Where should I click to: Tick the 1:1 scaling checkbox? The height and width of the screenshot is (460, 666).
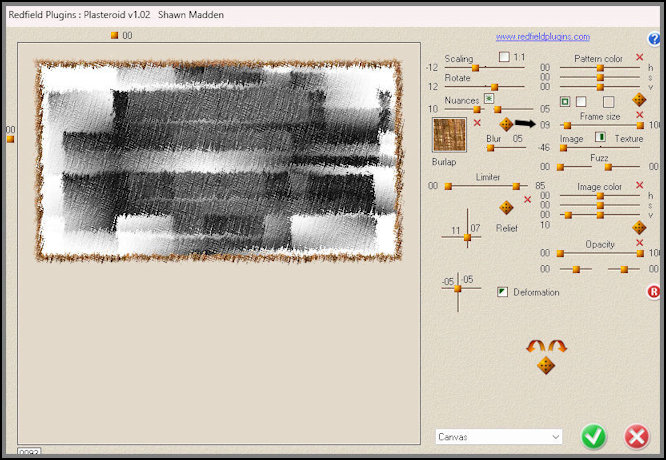pyautogui.click(x=504, y=56)
